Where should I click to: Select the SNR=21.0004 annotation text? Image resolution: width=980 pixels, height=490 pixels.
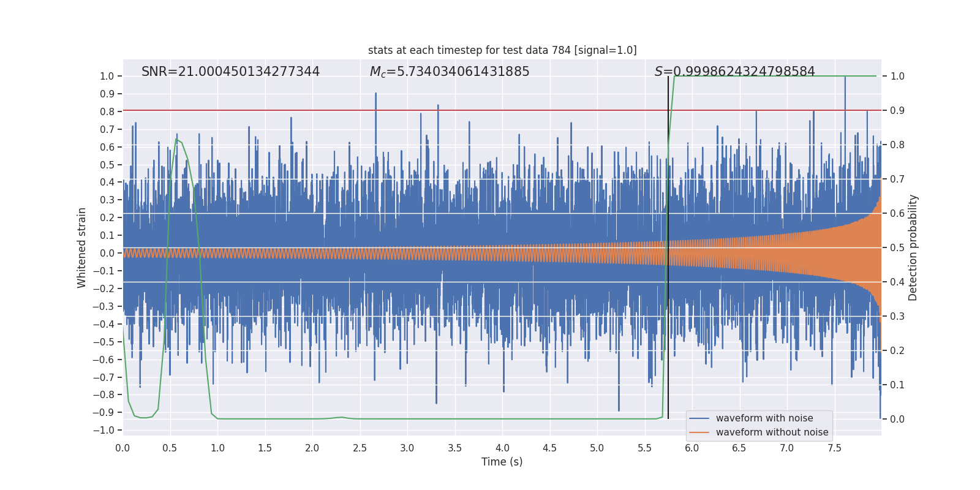pyautogui.click(x=230, y=72)
